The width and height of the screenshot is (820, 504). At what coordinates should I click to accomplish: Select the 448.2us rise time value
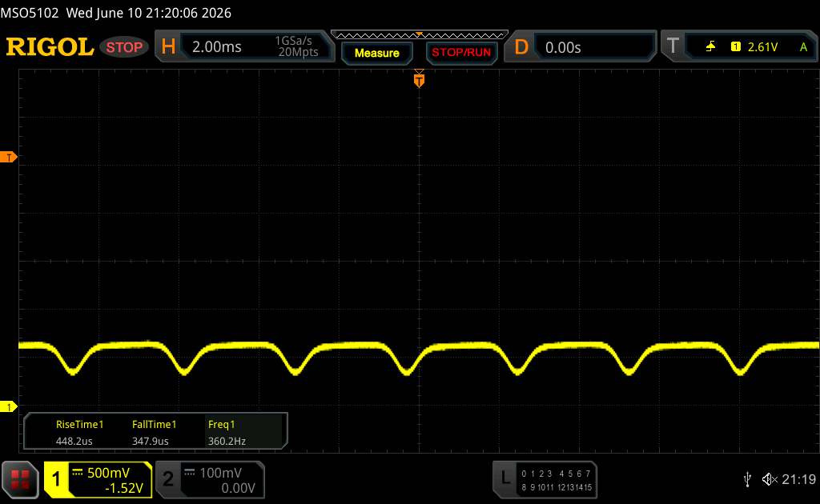(74, 442)
